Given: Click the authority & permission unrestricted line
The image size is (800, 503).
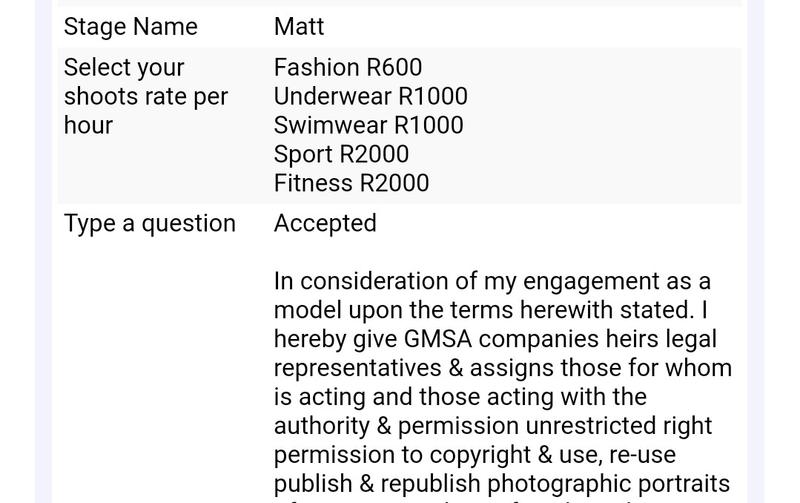Looking at the screenshot, I should 493,426.
